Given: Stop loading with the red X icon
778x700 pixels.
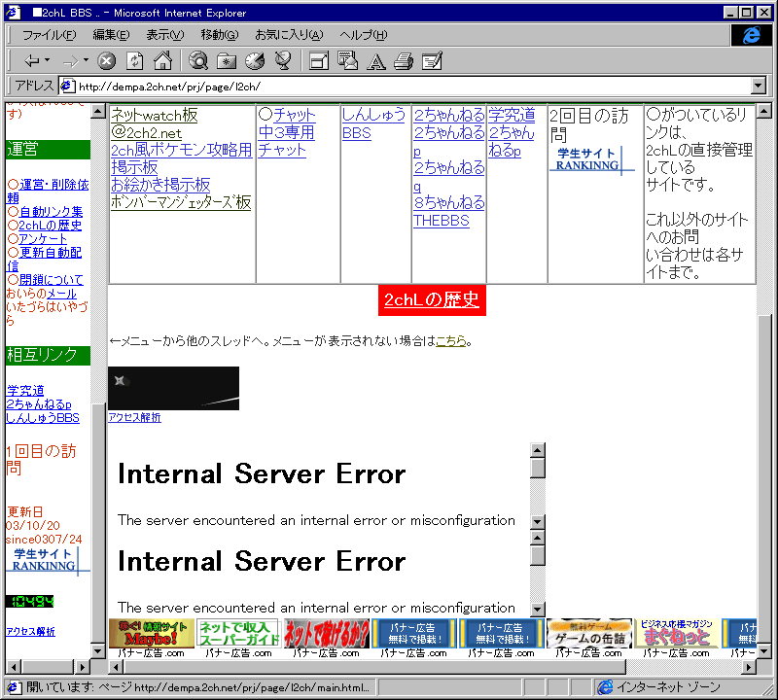Looking at the screenshot, I should pyautogui.click(x=106, y=61).
